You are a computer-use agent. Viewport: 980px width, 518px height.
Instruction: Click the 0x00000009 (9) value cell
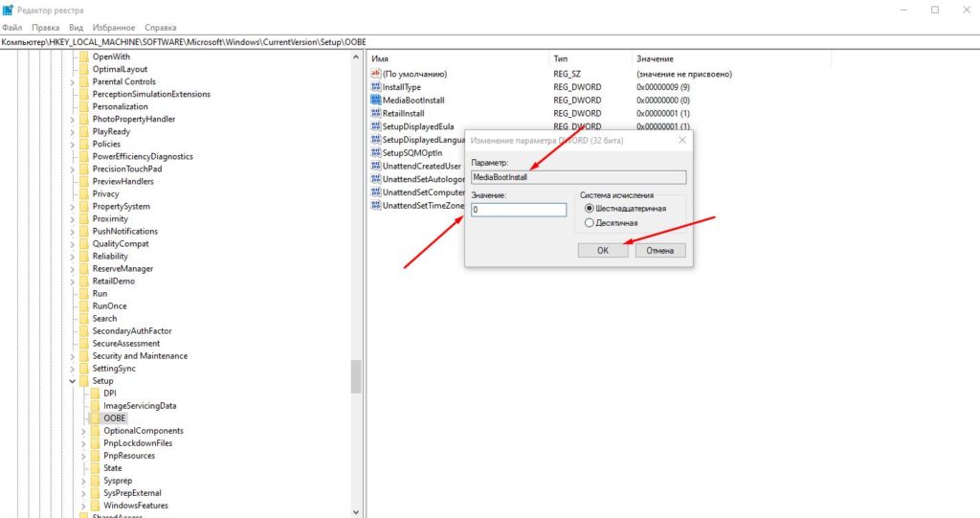coord(663,87)
